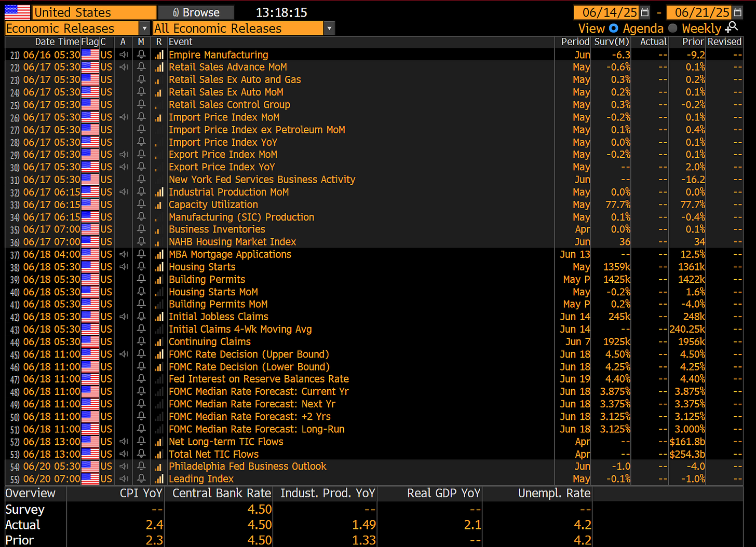The image size is (756, 547).
Task: Click the relevance bars for Capacity Utilization
Action: [159, 204]
